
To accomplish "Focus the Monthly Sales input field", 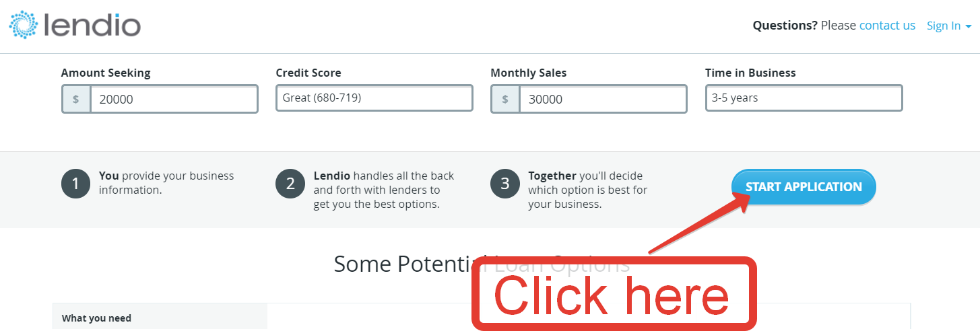I will (603, 99).
